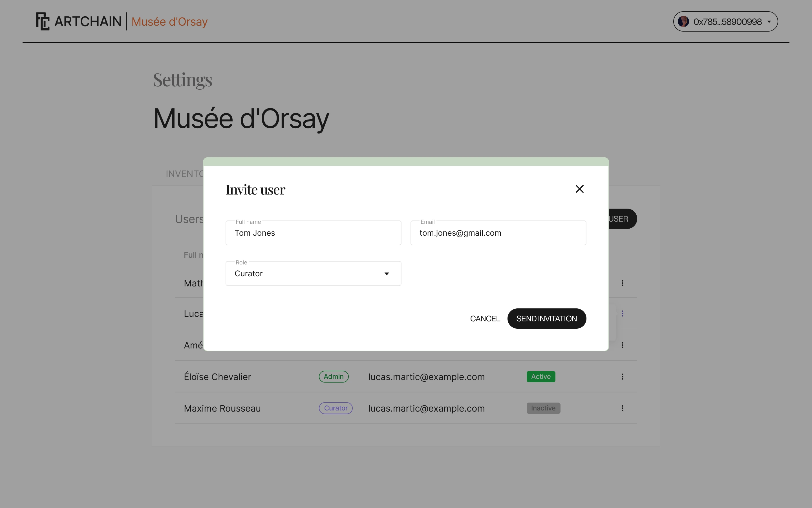Click the Inactive status badge
This screenshot has width=812, height=508.
pyautogui.click(x=543, y=408)
